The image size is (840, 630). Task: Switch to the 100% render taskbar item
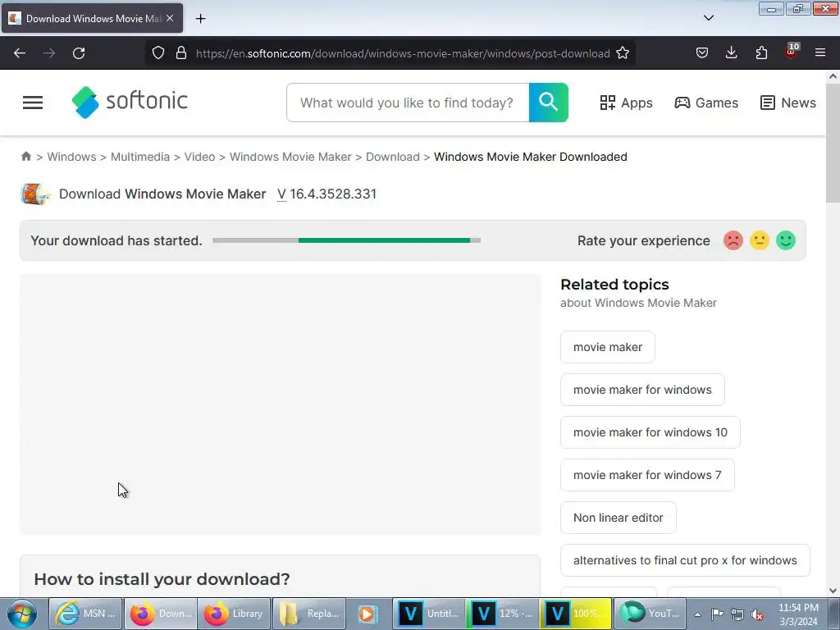click(576, 614)
